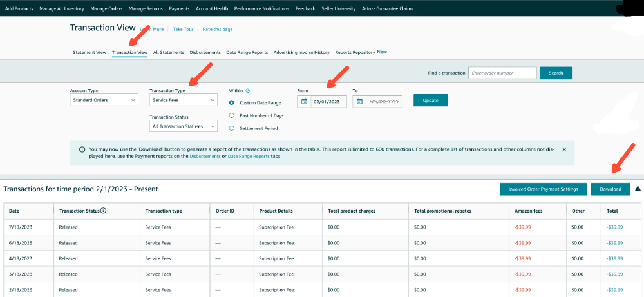The width and height of the screenshot is (644, 297).
Task: Open Payments in top navigation
Action: (179, 8)
